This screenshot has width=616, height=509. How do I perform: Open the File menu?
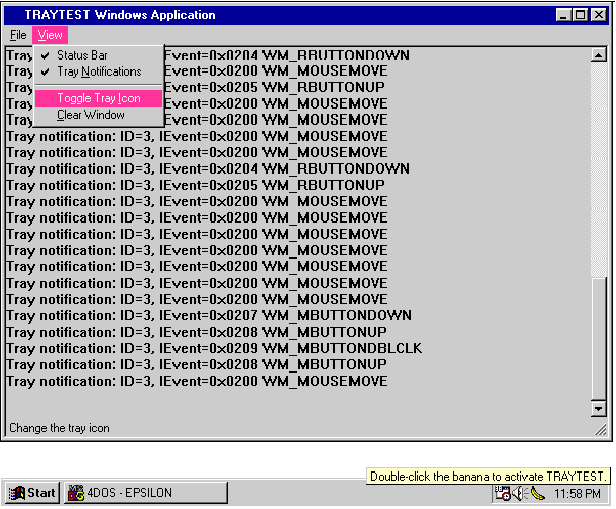(x=18, y=35)
